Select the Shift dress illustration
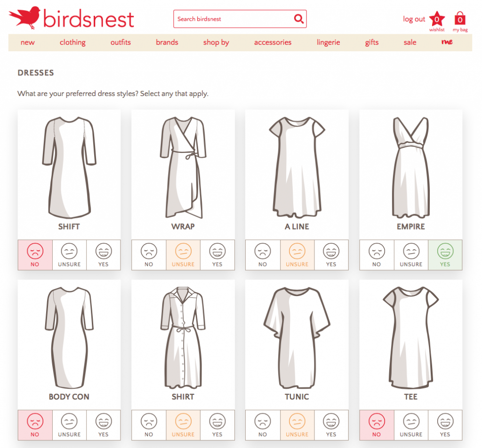This screenshot has width=482, height=448. (69, 168)
